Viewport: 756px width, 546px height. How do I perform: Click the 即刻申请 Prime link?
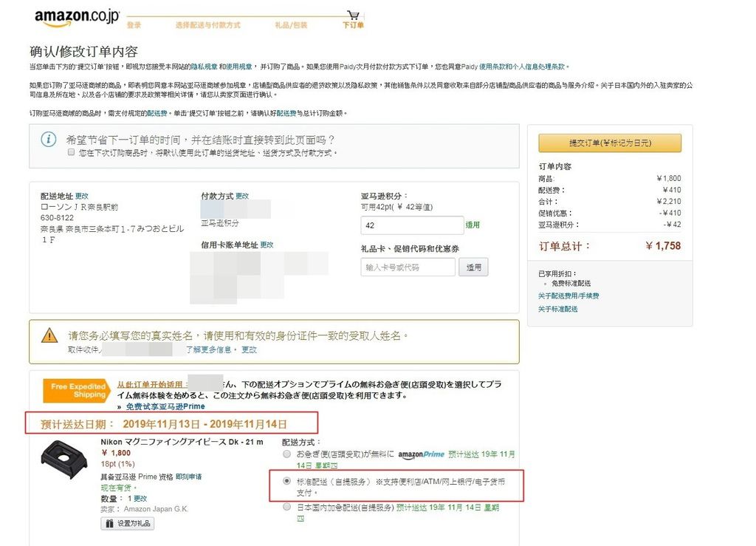click(x=188, y=477)
